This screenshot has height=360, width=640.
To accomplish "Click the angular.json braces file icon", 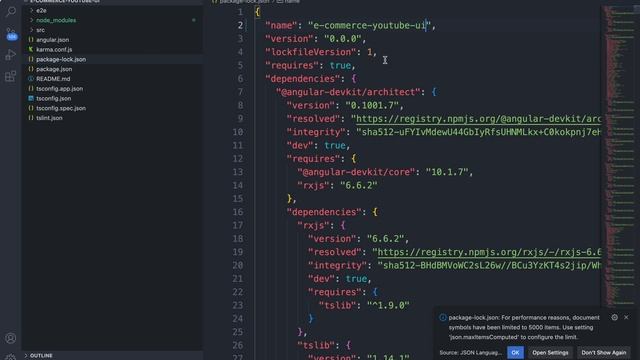I will coord(31,40).
